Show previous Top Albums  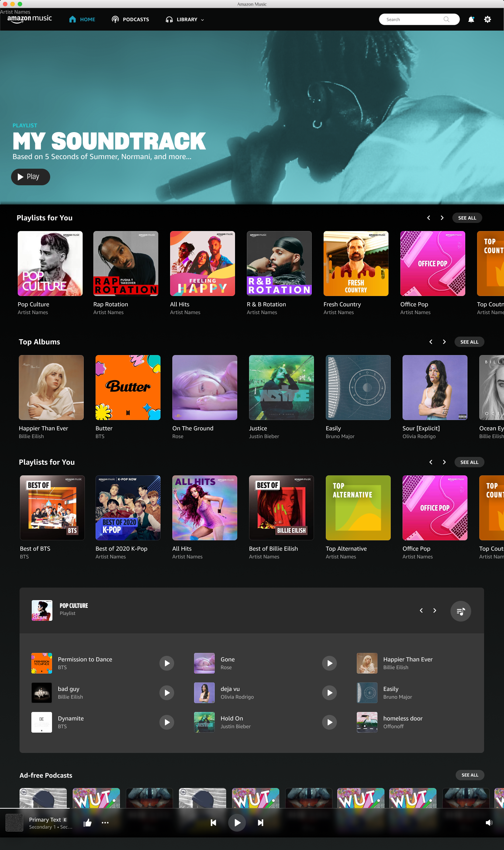click(431, 342)
